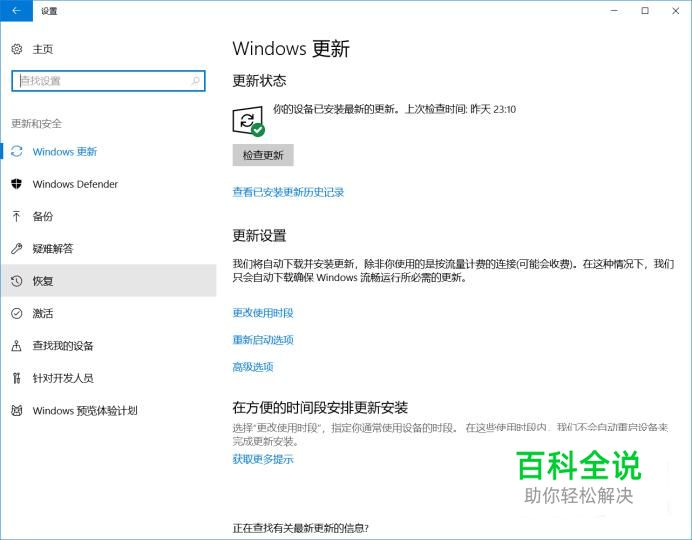The image size is (692, 540).
Task: Click the 疑难解答 wrench icon
Action: click(x=17, y=248)
